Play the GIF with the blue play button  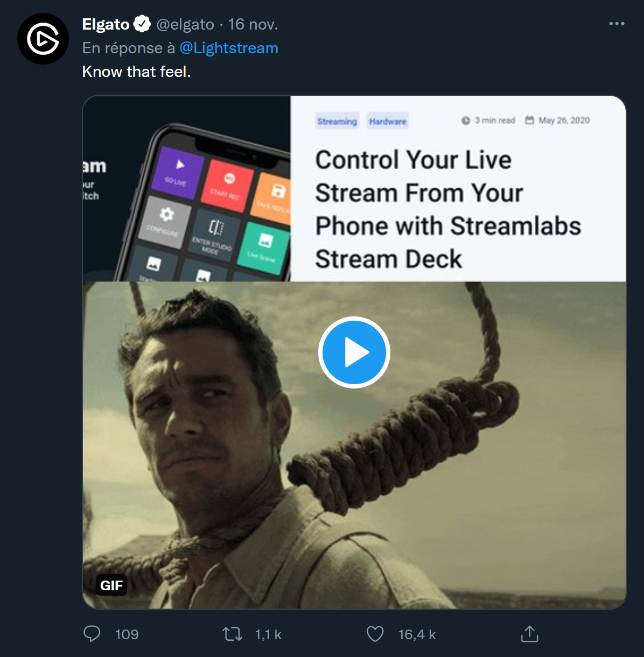point(354,352)
